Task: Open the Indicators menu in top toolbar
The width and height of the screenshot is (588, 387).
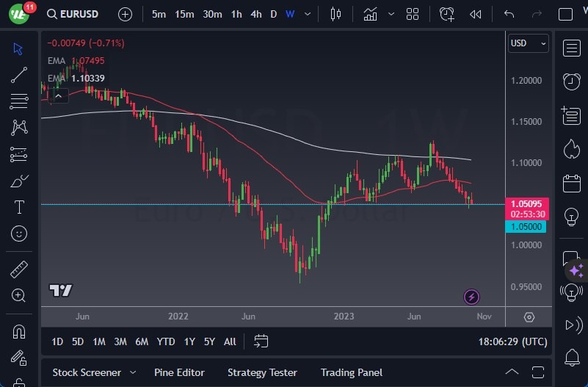Action: click(x=371, y=14)
